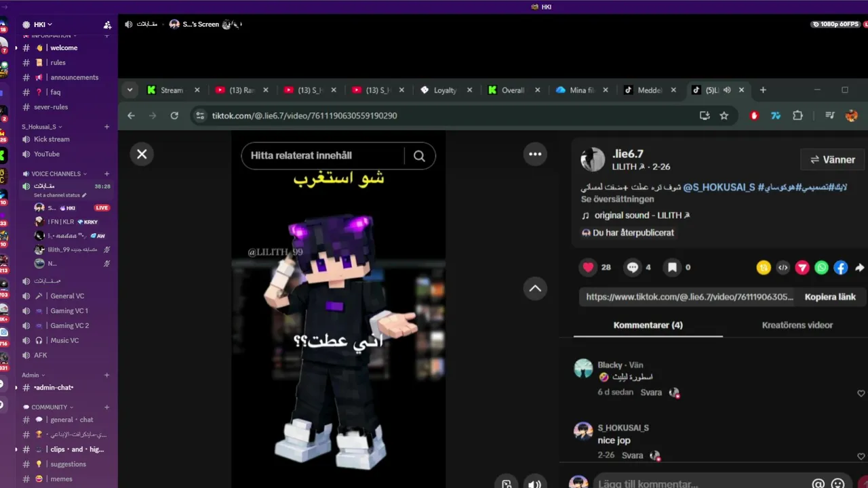Bookmark the video with the save icon
Image resolution: width=868 pixels, height=488 pixels.
tap(672, 267)
